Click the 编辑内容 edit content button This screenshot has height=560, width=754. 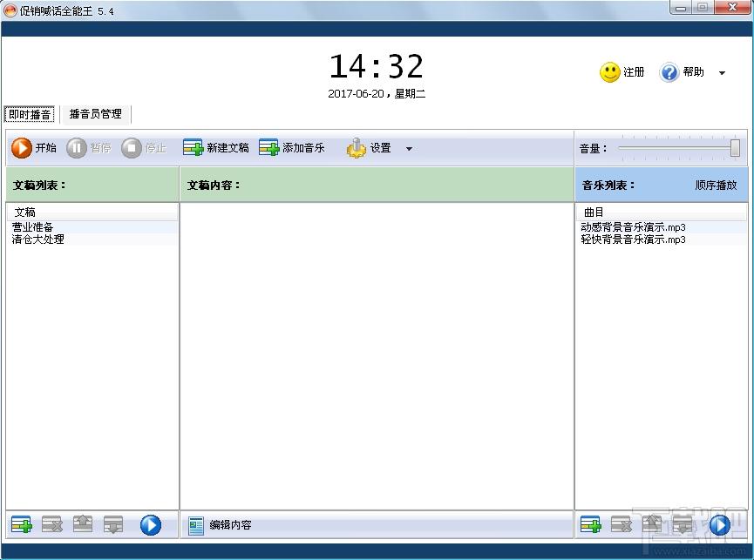221,525
